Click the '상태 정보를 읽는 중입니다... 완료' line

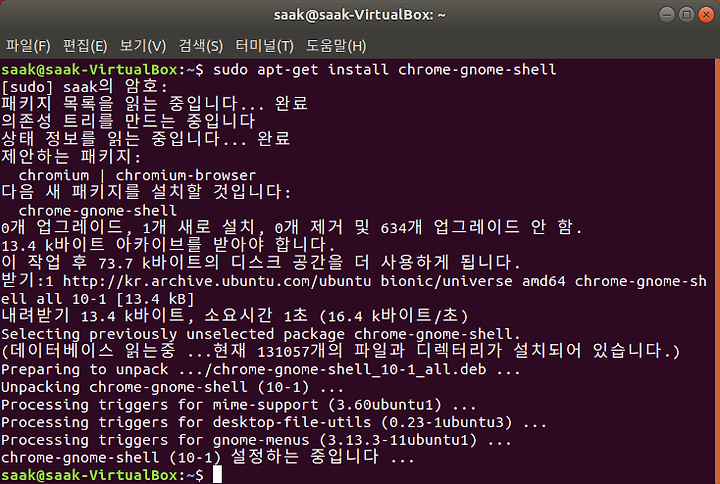pos(146,139)
